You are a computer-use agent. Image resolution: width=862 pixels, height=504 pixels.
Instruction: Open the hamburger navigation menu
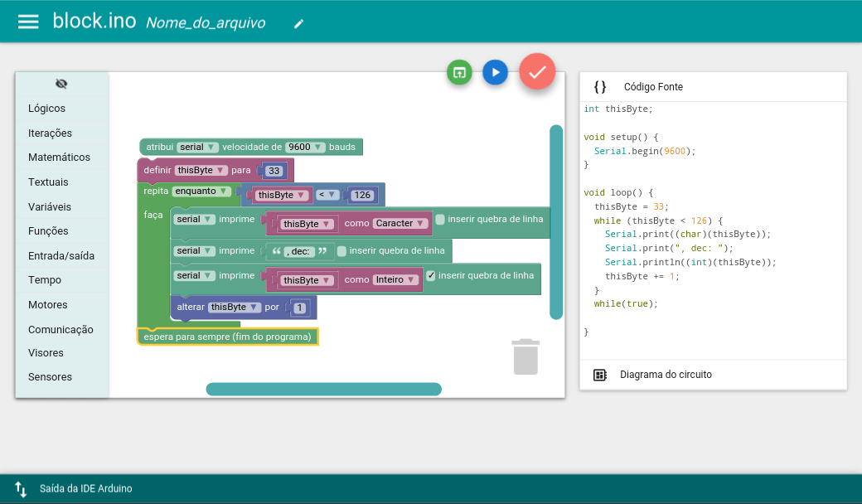click(x=28, y=22)
